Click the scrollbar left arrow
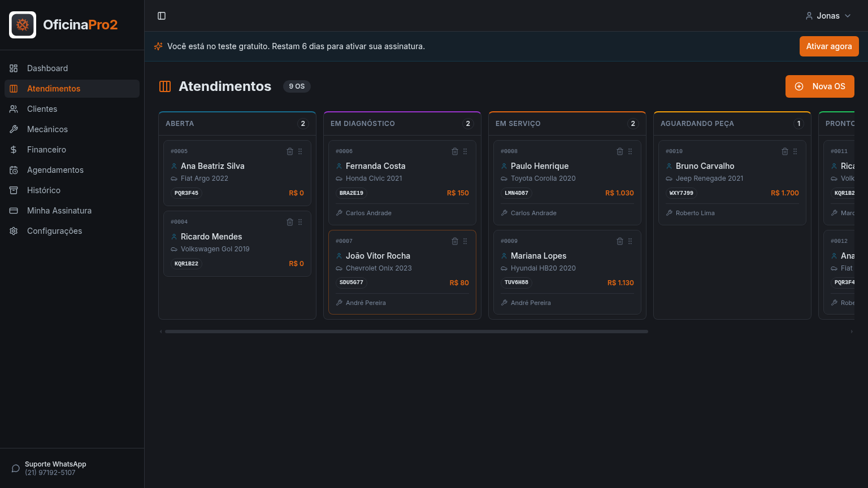Screen dimensions: 868x488 tap(161, 332)
